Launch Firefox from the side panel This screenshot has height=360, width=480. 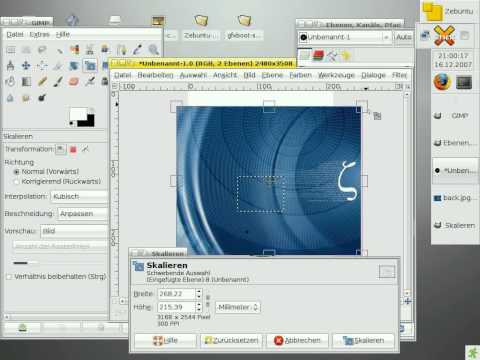click(x=442, y=82)
